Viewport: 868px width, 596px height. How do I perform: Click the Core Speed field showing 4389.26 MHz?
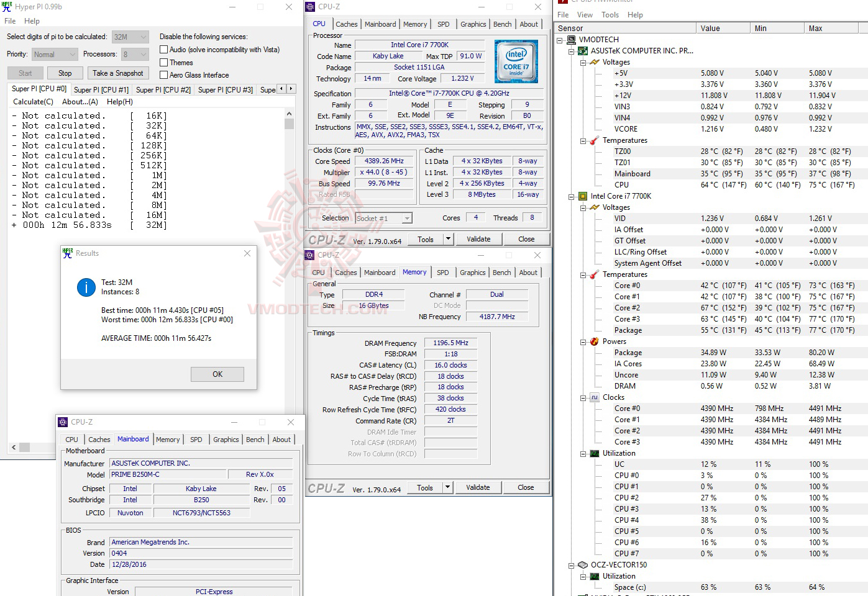384,161
